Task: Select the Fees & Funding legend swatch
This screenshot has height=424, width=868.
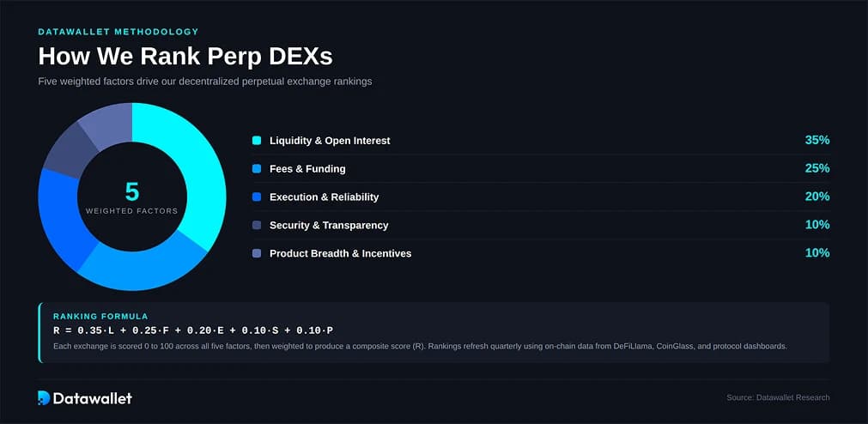Action: (x=257, y=168)
